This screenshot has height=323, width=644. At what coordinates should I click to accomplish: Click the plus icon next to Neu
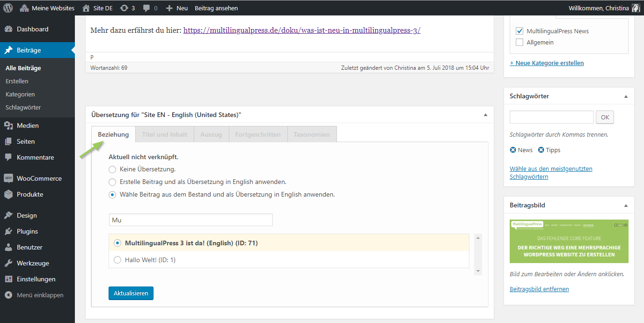pos(169,8)
